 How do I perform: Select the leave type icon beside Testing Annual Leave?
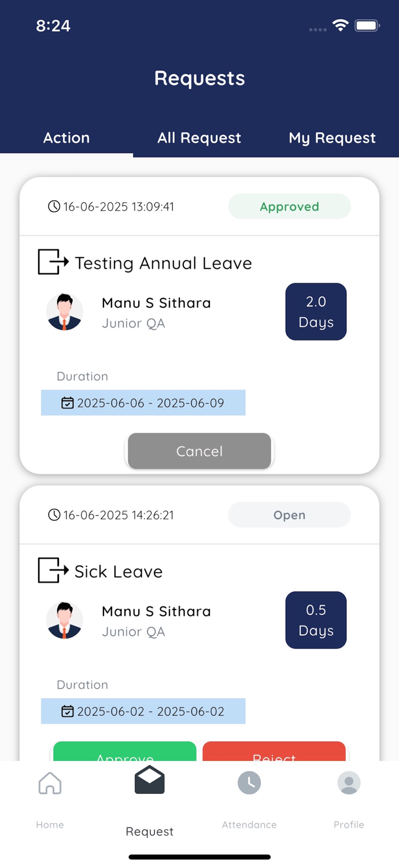click(x=54, y=262)
